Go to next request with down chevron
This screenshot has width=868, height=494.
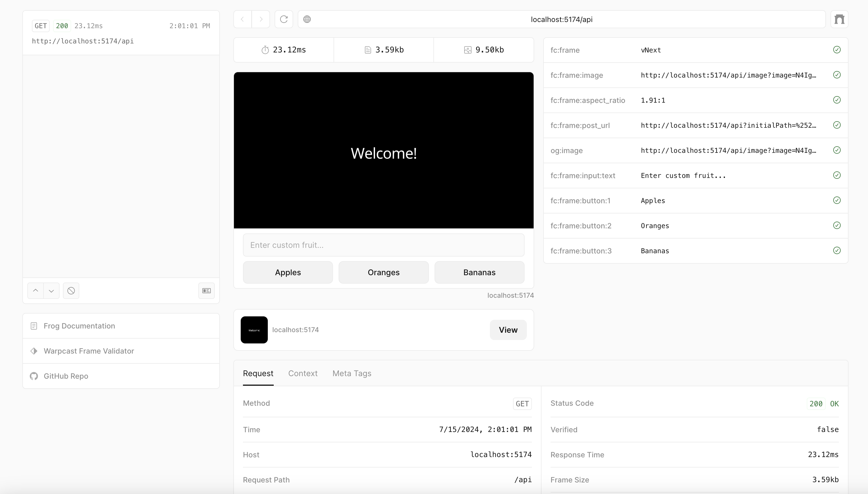(51, 291)
